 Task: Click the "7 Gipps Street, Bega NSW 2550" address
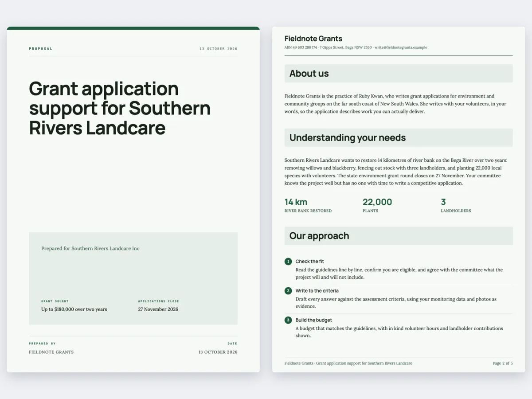346,47
